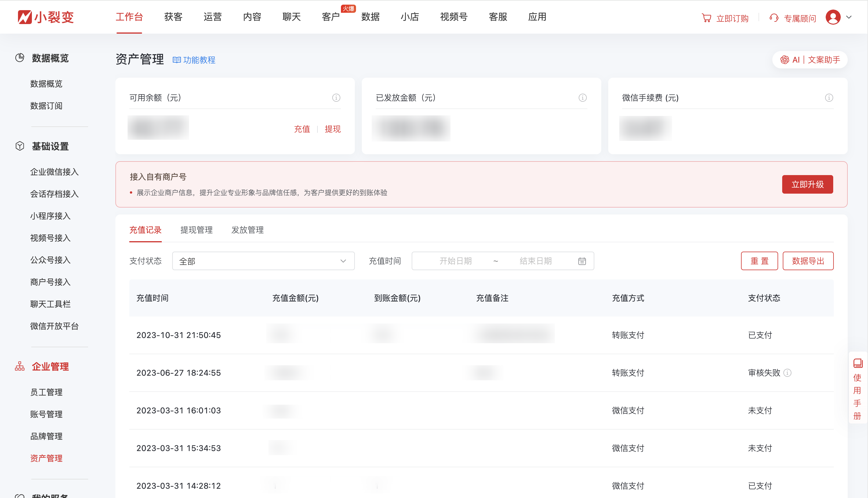Click the info icon on 微信手续费 card
Image resolution: width=868 pixels, height=498 pixels.
click(829, 98)
